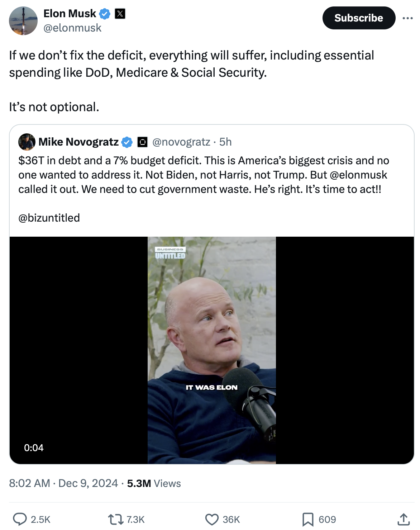Image resolution: width=420 pixels, height=530 pixels.
Task: Click the @novogratz handle in quoted post
Action: click(181, 142)
